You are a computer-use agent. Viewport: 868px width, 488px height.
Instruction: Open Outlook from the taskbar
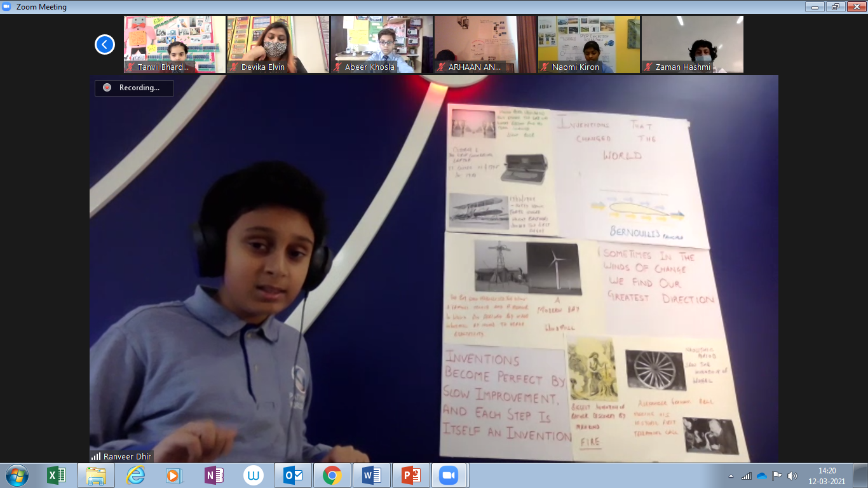[293, 475]
